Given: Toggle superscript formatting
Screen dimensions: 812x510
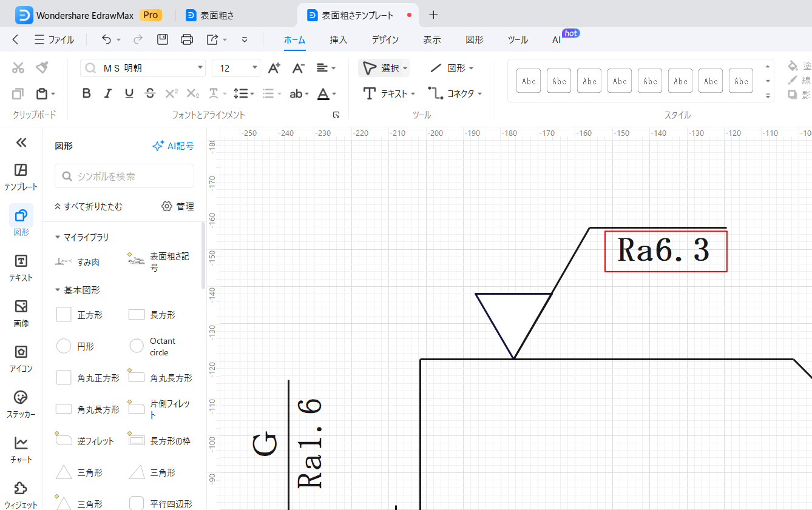Looking at the screenshot, I should [172, 93].
